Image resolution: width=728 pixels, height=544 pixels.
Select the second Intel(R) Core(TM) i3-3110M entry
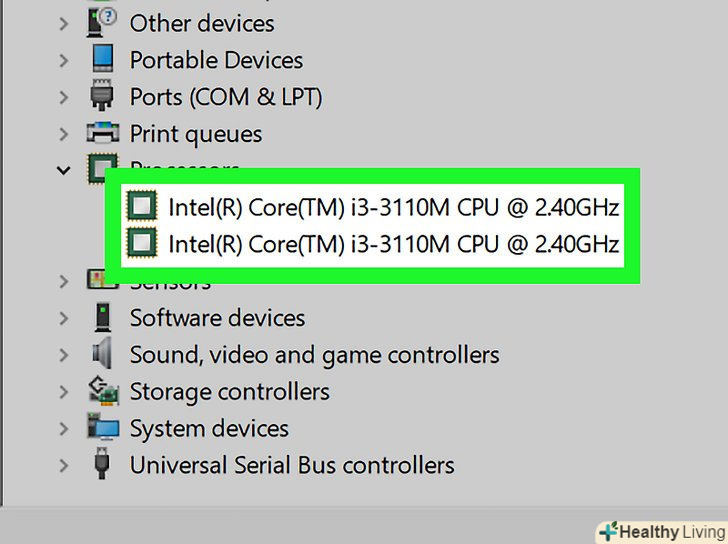[x=393, y=243]
